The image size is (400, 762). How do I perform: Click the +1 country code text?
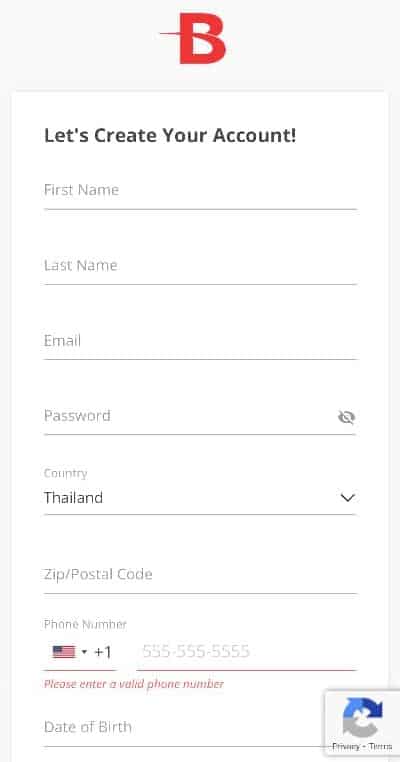103,652
